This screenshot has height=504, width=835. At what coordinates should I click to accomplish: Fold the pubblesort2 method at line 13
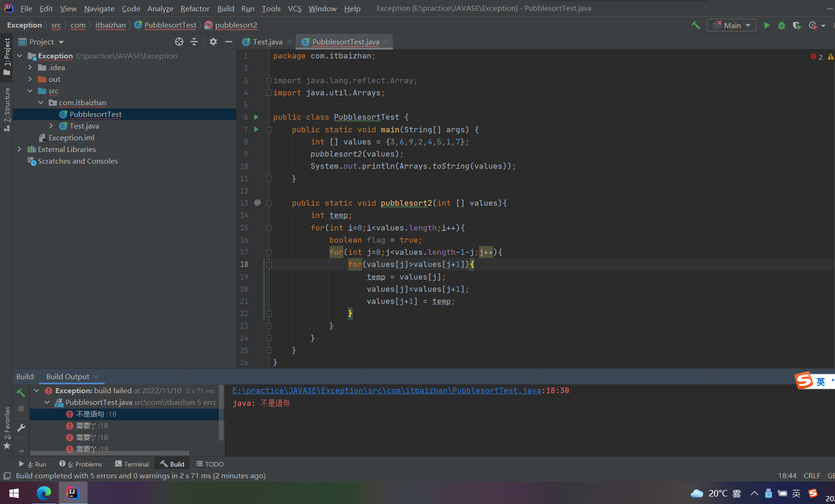(269, 203)
